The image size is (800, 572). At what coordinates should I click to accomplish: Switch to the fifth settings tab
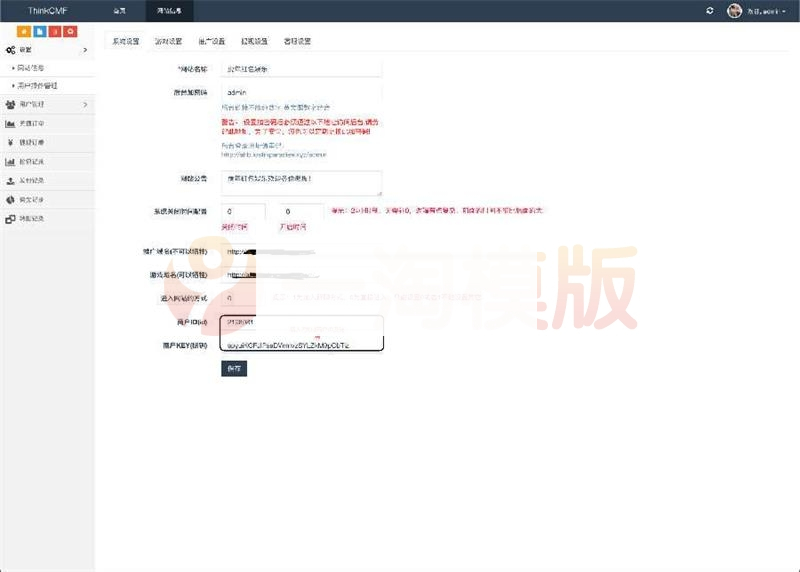(x=297, y=42)
